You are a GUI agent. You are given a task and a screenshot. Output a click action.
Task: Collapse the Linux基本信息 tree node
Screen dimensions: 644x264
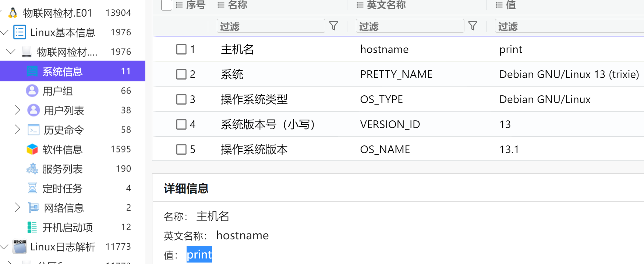click(4, 32)
